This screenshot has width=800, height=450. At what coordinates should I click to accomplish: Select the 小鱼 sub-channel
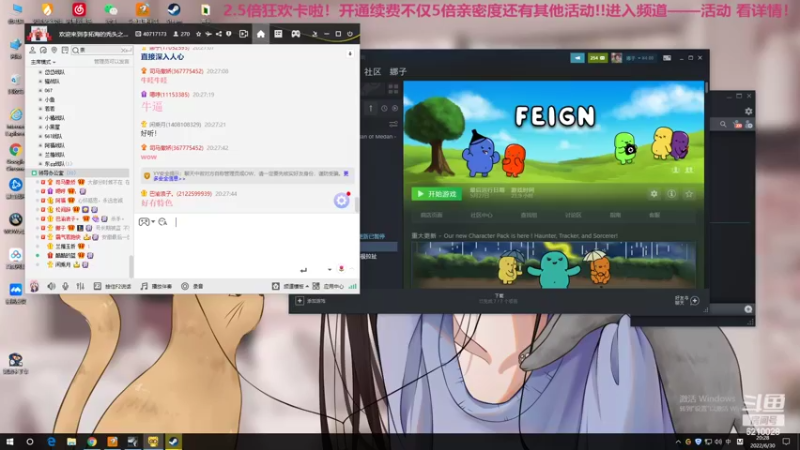click(49, 99)
